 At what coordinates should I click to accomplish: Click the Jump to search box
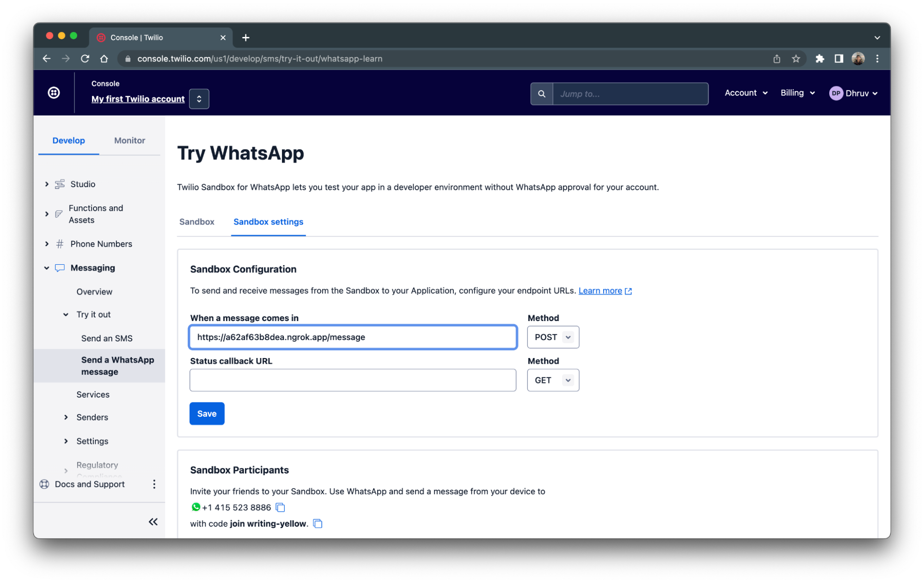pos(630,94)
